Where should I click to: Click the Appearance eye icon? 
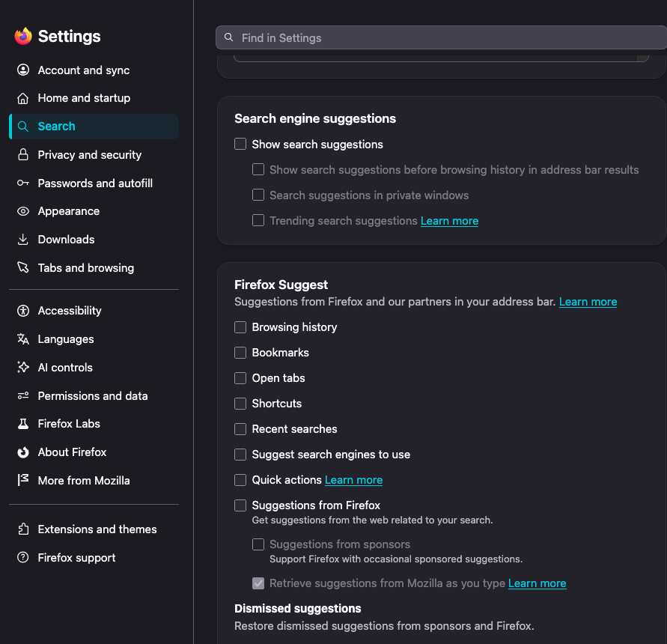pos(23,211)
